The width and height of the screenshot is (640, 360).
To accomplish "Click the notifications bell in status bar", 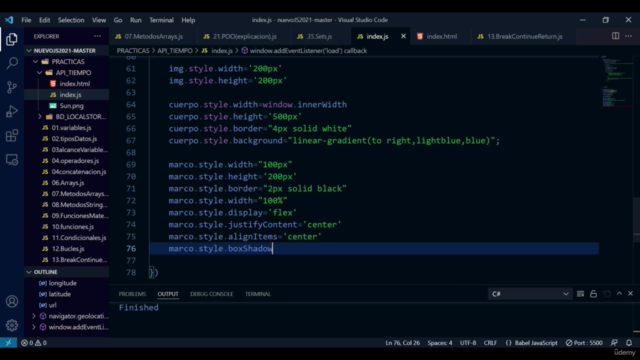I will 629,343.
